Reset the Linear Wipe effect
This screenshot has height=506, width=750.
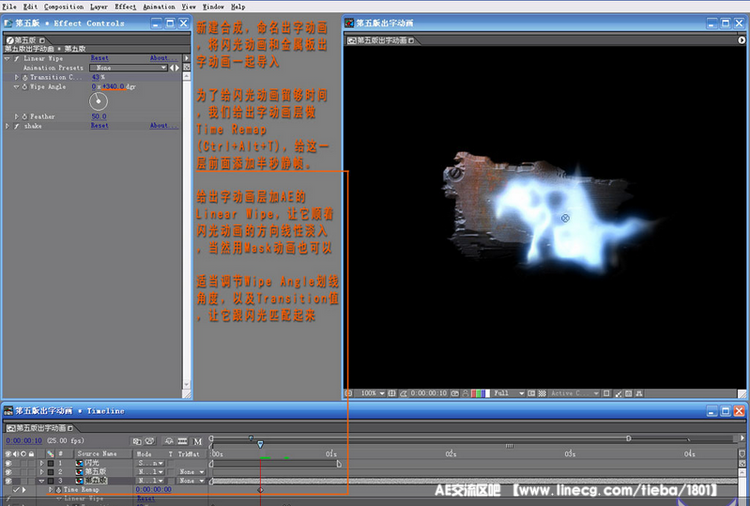(99, 58)
